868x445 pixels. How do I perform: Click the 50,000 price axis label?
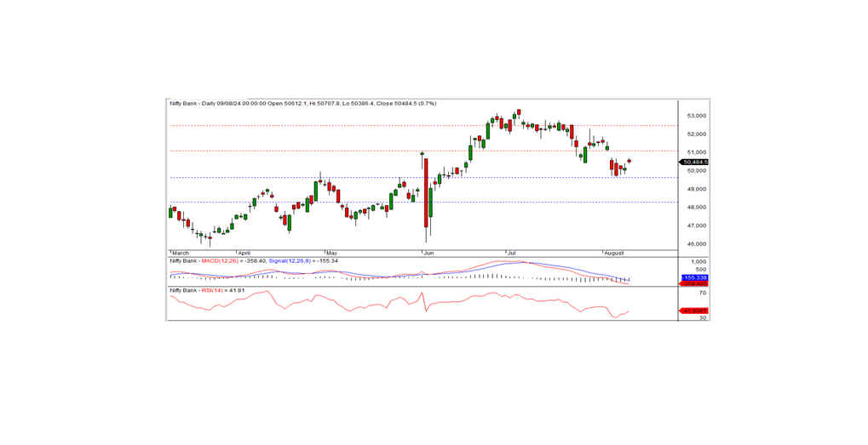coord(696,170)
